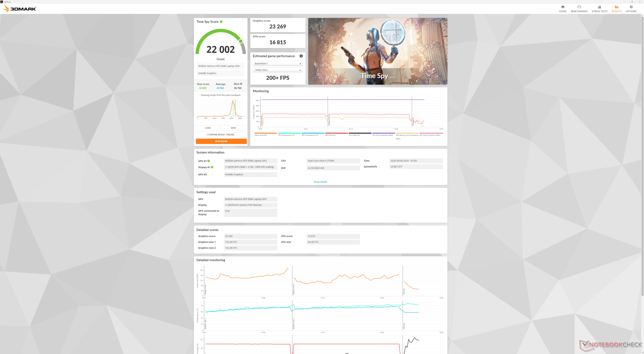Click the CPU field Intel Core Ultra 9 275HX
The image size is (644, 354).
pos(333,161)
